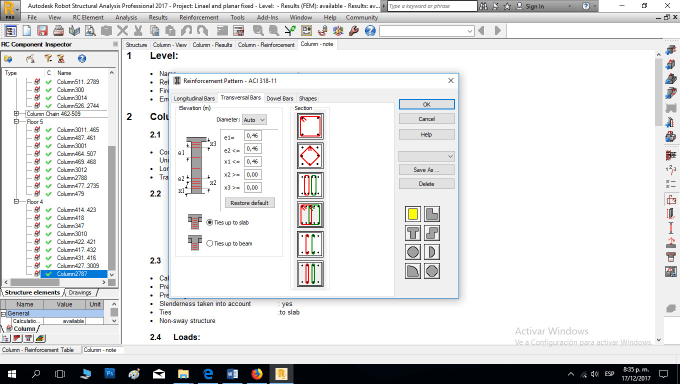Click the wrench tool icon in toolbar

[x=354, y=31]
